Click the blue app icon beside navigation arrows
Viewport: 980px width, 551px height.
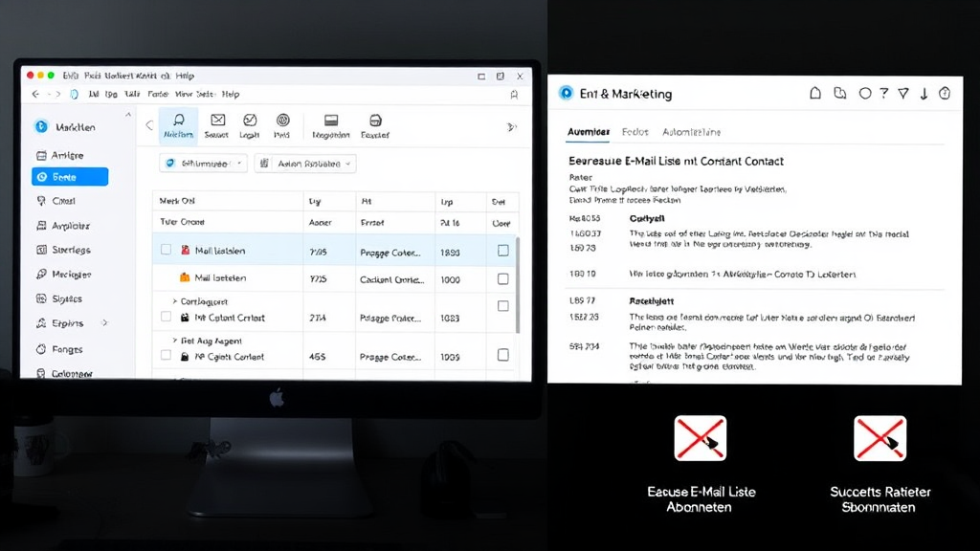pos(74,94)
